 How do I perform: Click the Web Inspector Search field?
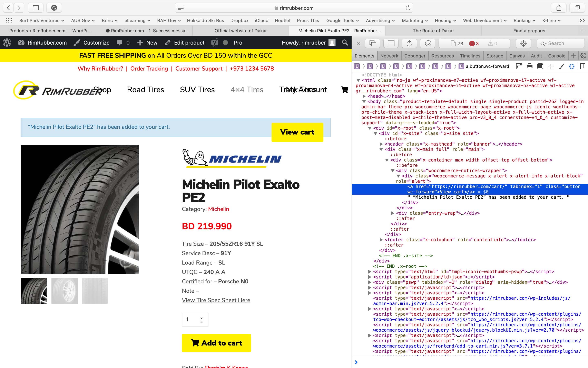click(561, 43)
